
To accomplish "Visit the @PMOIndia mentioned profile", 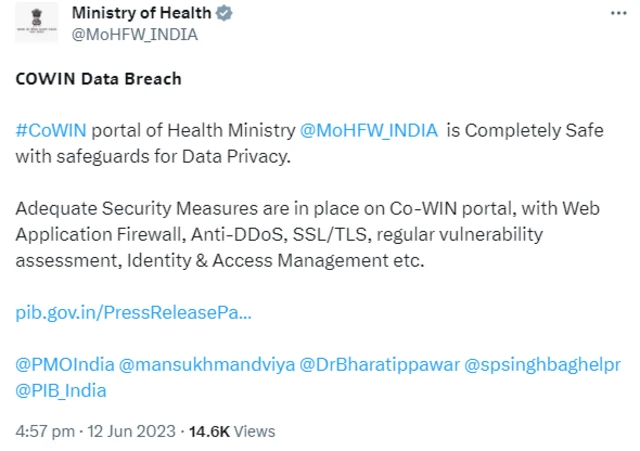I will (65, 365).
